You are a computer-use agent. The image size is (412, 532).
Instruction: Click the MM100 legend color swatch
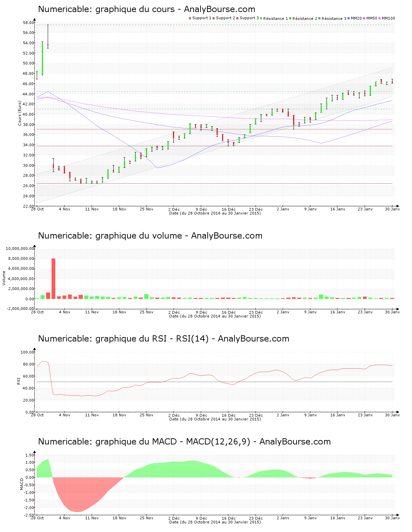point(380,18)
